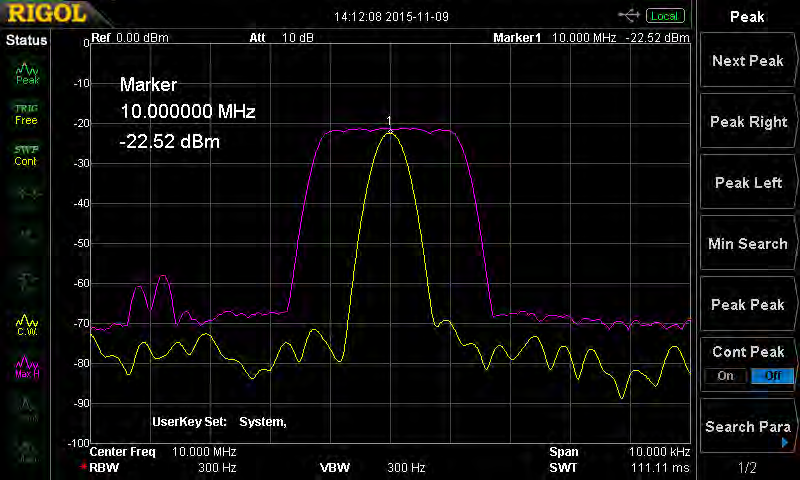Click the large -22.52 dBm marker text
The height and width of the screenshot is (480, 800).
tap(170, 141)
